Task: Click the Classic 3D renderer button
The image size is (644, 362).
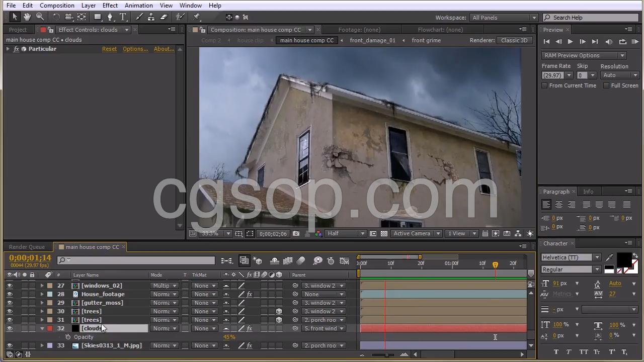Action: (x=514, y=40)
